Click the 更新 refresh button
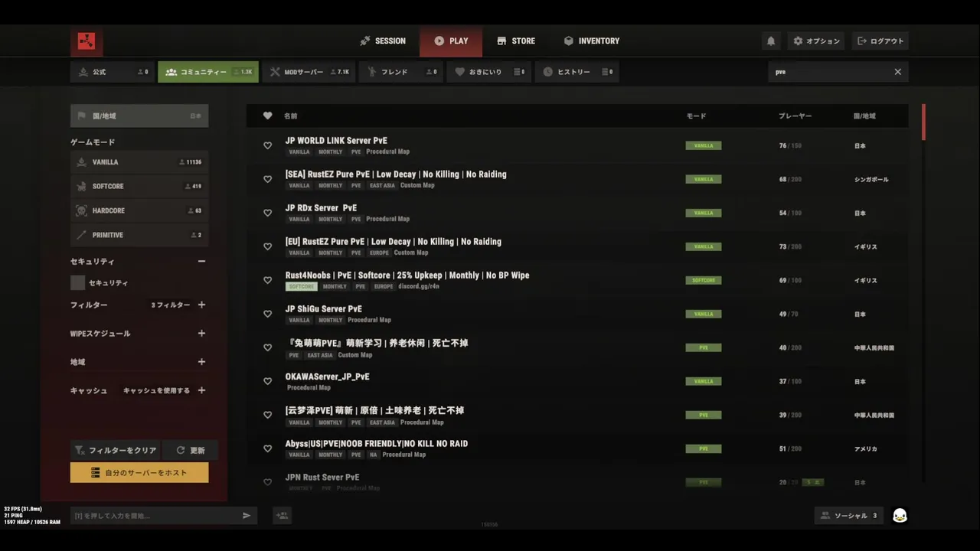 [x=191, y=451]
